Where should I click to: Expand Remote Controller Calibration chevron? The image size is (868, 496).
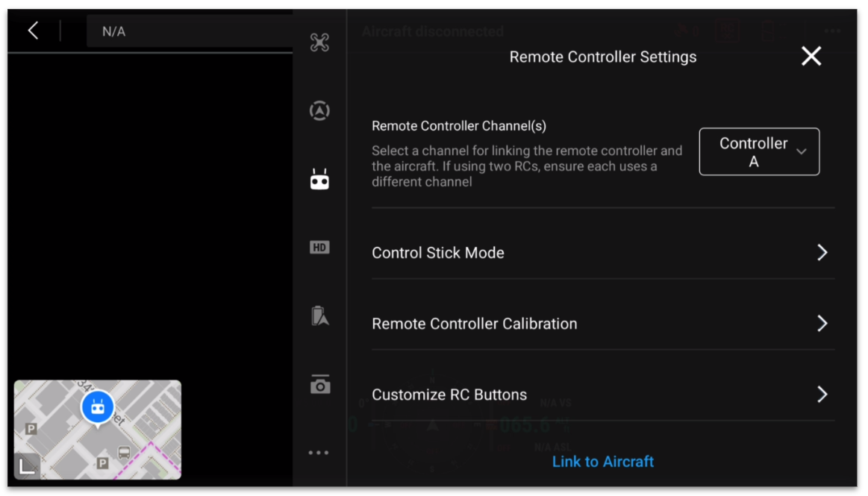click(x=822, y=324)
